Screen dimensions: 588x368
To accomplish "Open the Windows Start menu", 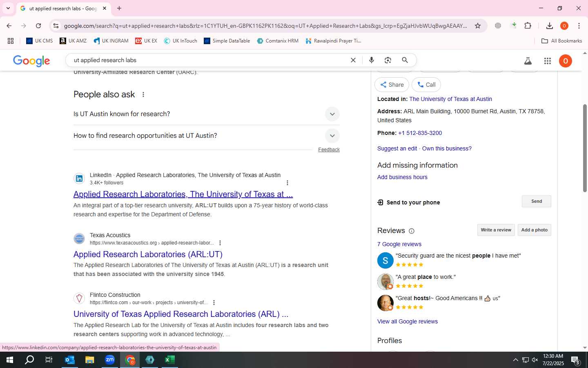I will [x=10, y=360].
